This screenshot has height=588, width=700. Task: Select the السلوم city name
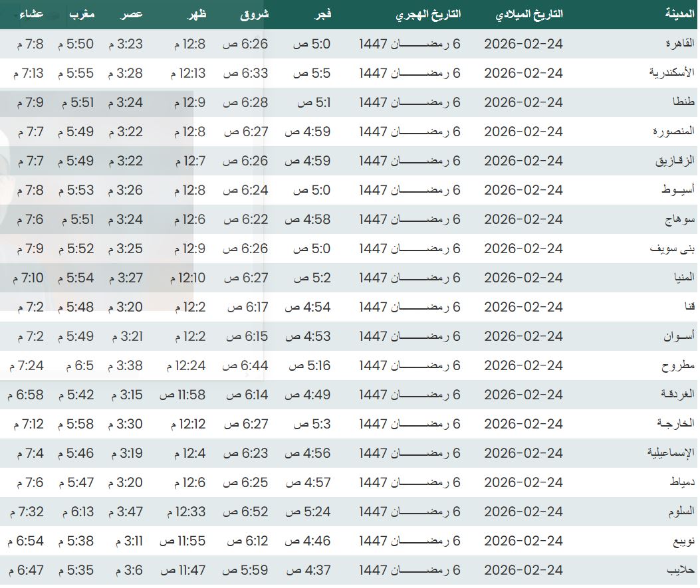tap(681, 512)
